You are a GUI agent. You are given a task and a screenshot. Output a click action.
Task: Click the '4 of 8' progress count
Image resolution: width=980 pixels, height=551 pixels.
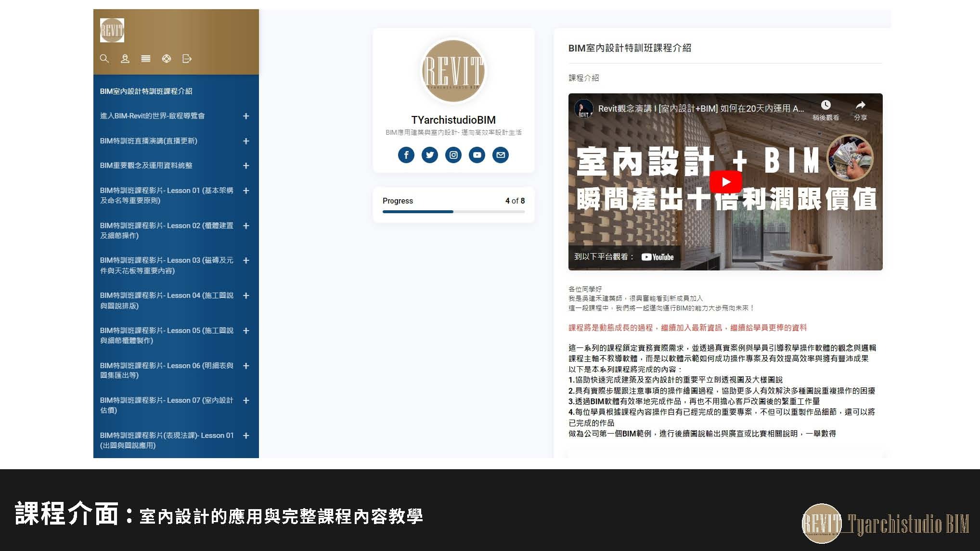pyautogui.click(x=515, y=201)
